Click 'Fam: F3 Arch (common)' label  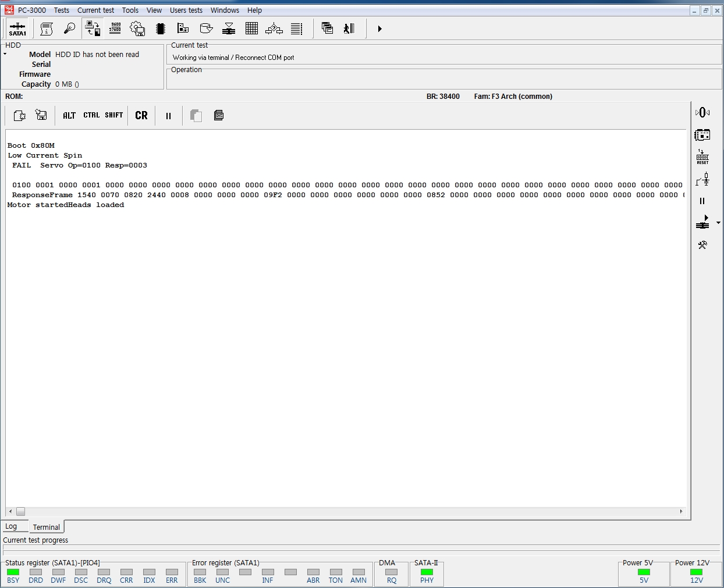coord(513,97)
